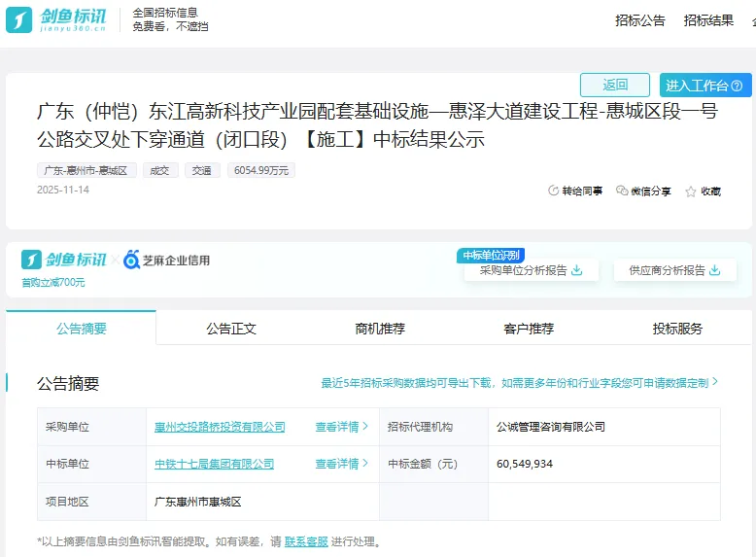The width and height of the screenshot is (756, 557).
Task: Open 招标公告 in top navigation
Action: coord(640,20)
